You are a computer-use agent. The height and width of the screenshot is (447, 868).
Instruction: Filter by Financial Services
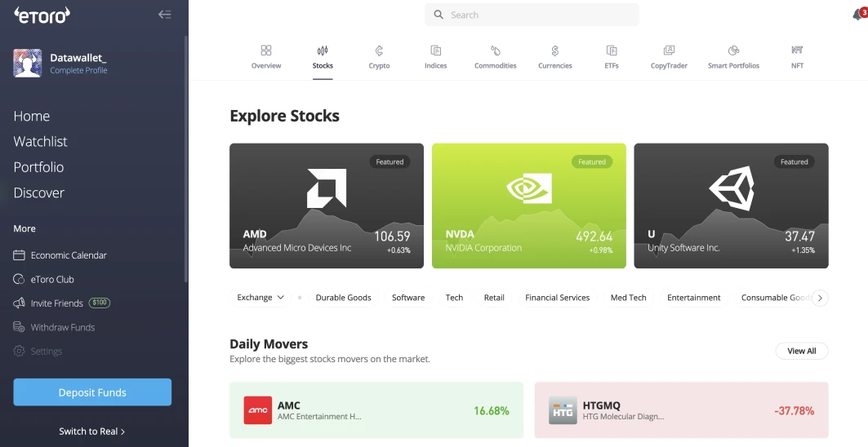pos(558,298)
